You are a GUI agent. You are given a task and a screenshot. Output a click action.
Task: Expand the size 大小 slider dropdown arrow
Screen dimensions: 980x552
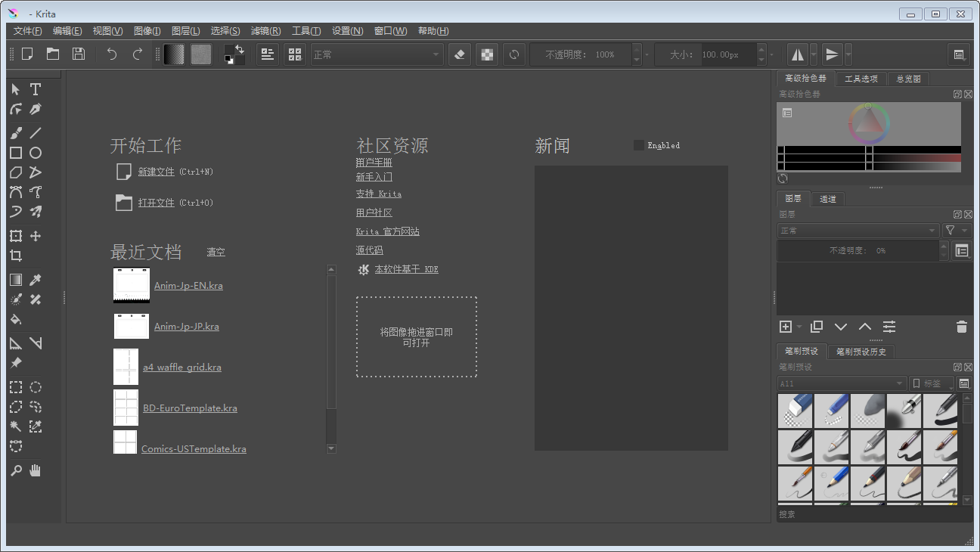tap(771, 54)
